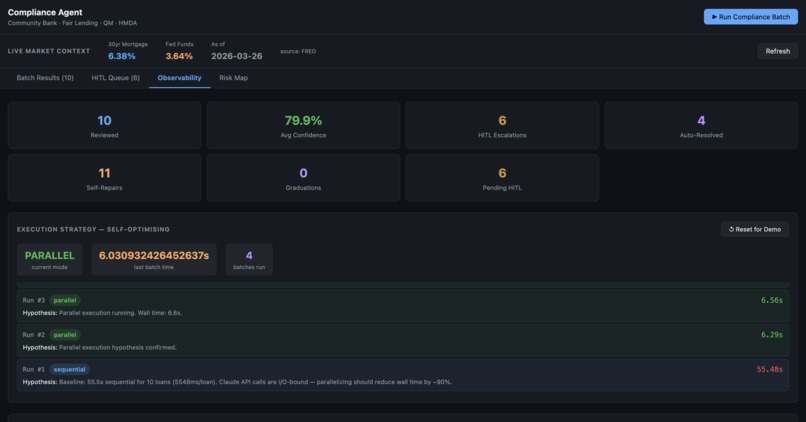Select the Run #3 parallel row
The height and width of the screenshot is (422, 806).
coord(402,306)
